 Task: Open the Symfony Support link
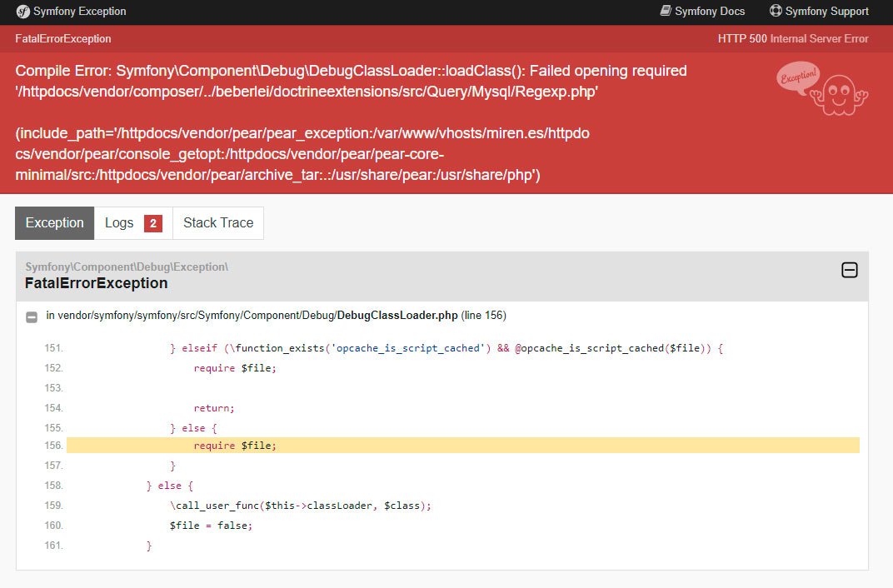click(826, 12)
